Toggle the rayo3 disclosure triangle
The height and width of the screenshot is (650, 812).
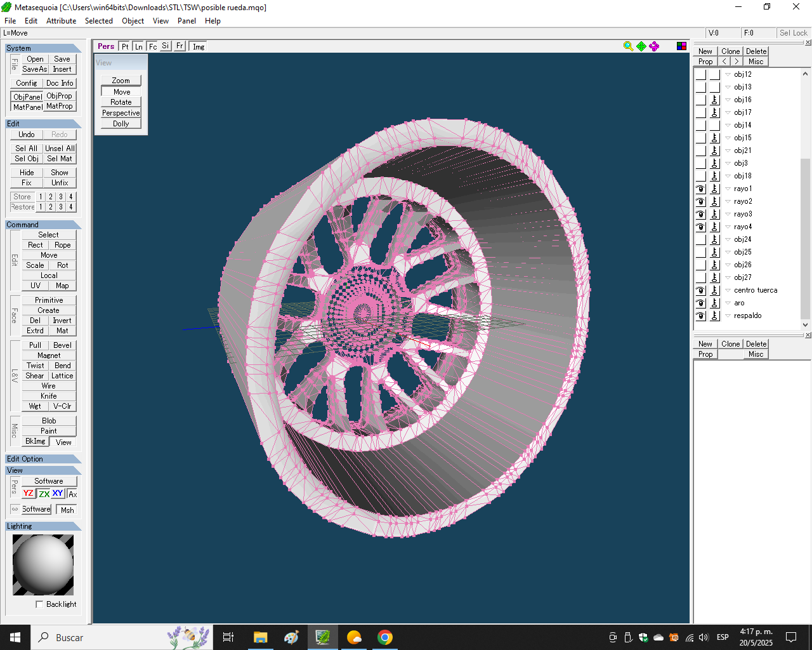728,214
